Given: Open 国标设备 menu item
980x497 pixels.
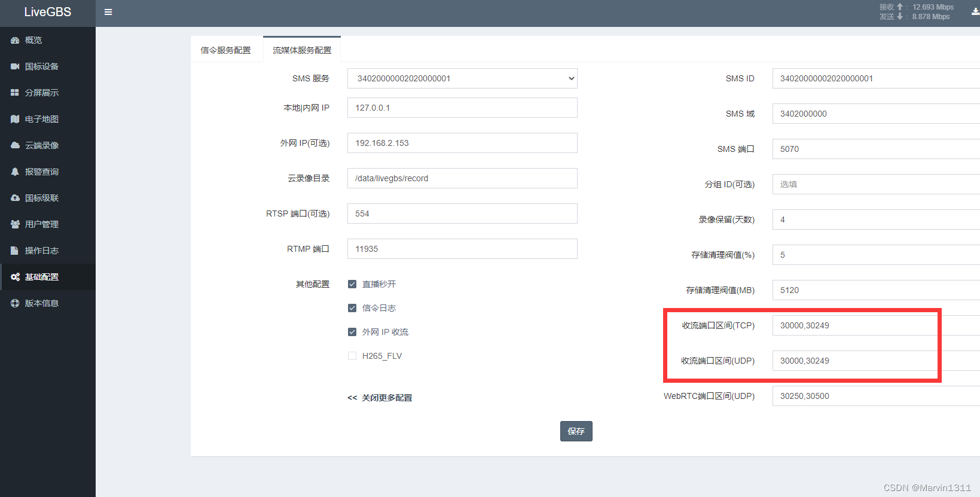Looking at the screenshot, I should [48, 66].
